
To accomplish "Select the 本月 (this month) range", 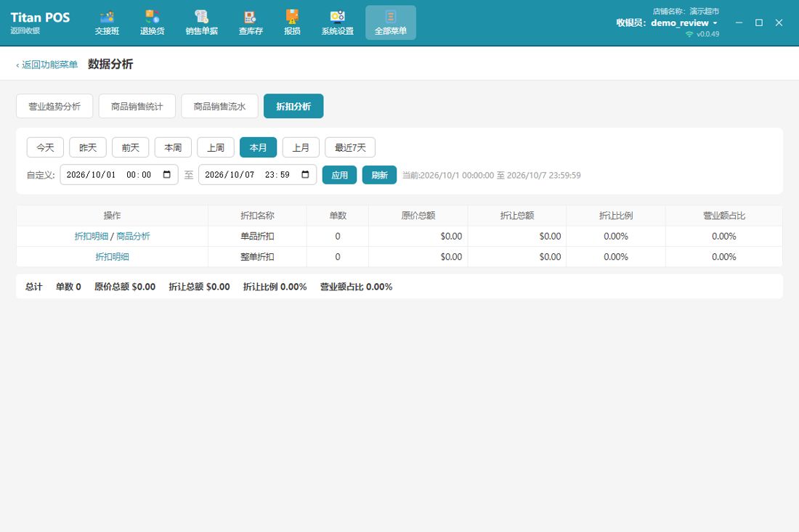I will click(x=259, y=147).
